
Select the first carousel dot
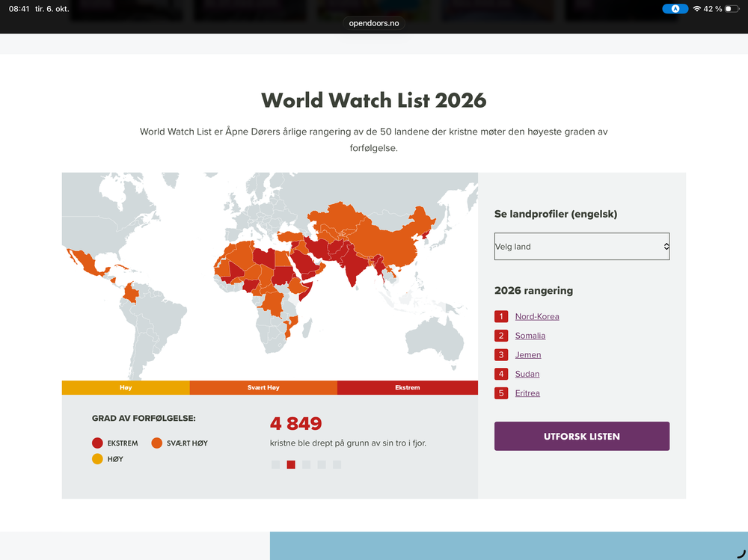tap(276, 464)
